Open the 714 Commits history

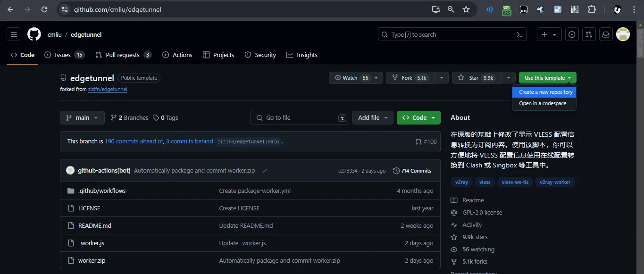click(x=412, y=171)
